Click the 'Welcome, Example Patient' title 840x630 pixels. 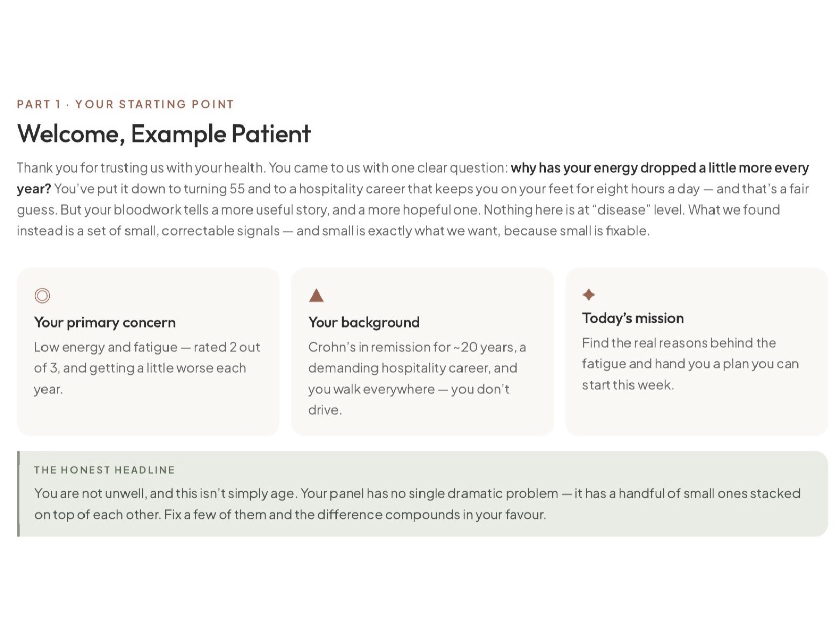tap(163, 134)
